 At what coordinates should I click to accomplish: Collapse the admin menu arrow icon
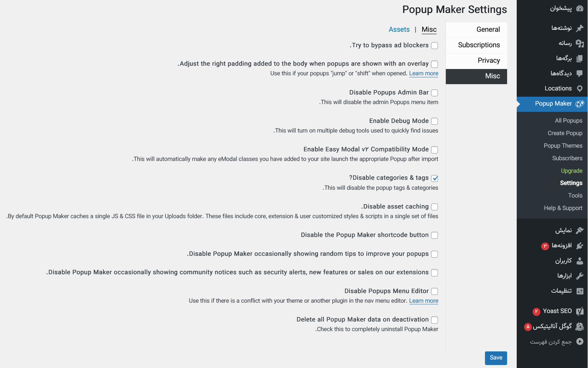click(x=580, y=342)
